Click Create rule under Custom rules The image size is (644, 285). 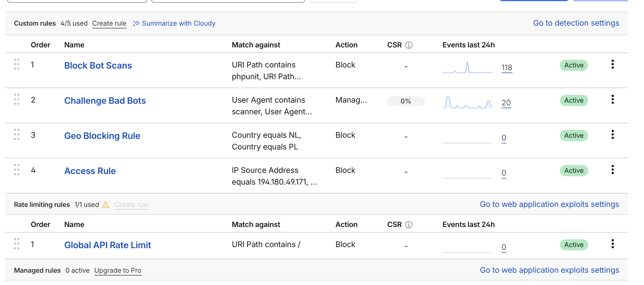pos(109,23)
